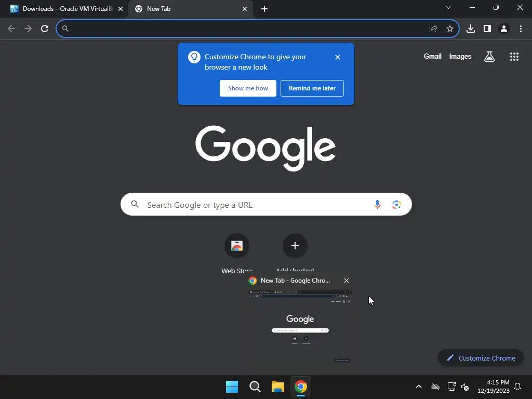The image size is (532, 399).
Task: Click the Search Google or type a URL box
Action: tap(267, 204)
